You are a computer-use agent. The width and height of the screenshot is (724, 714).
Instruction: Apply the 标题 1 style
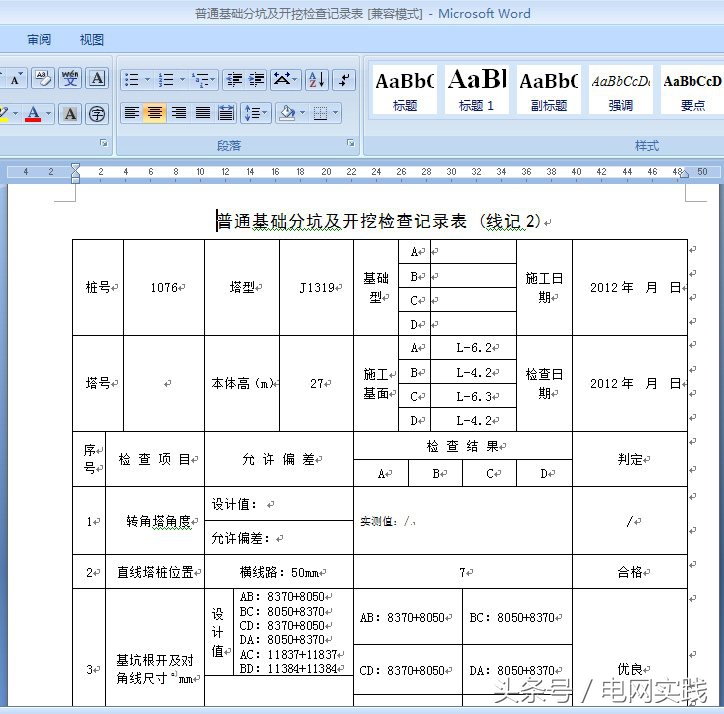tap(477, 90)
